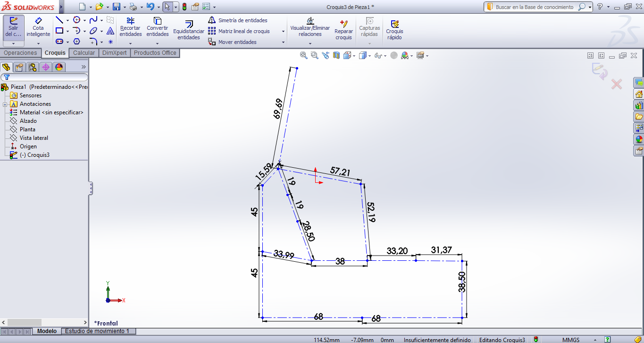Click Cota inteligente dimension tool
Screen dimensions: 644x343
point(38,27)
